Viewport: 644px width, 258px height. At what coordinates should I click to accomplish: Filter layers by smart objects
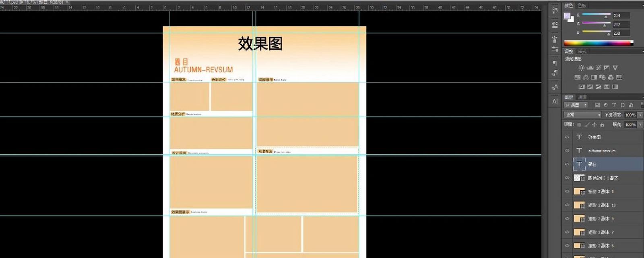pos(631,105)
